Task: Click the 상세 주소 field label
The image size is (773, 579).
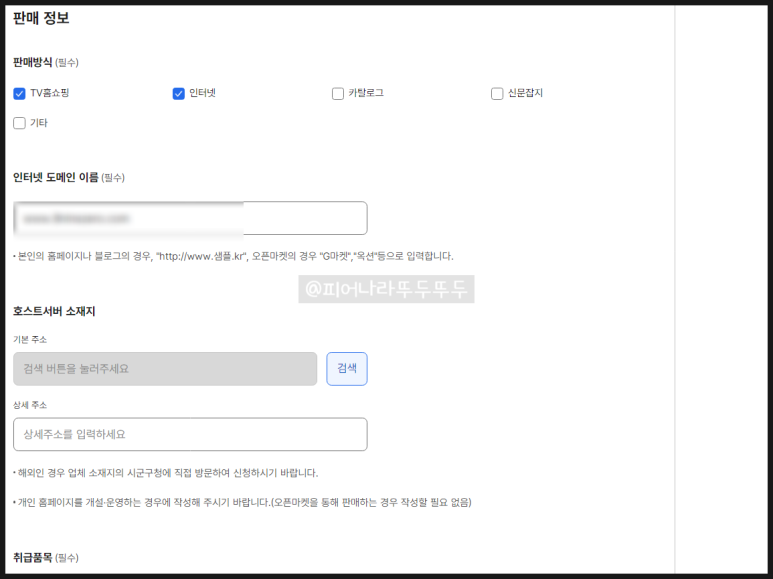Action: point(30,405)
